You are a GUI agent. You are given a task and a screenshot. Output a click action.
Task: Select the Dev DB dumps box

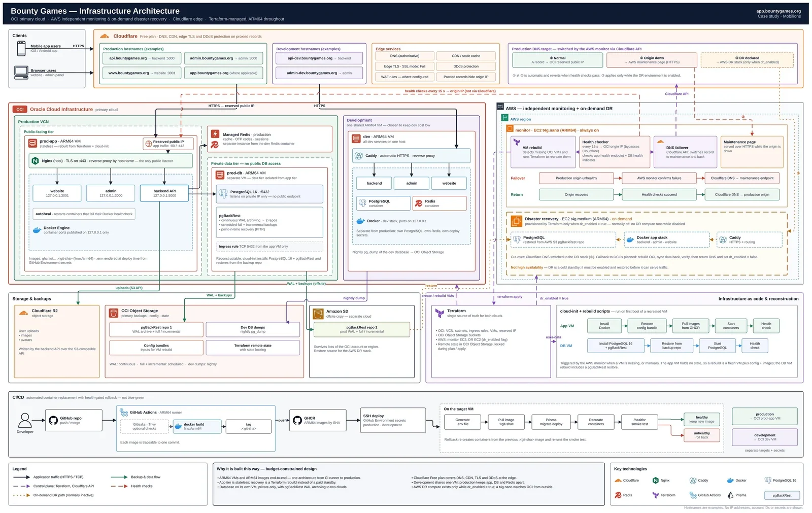coord(253,329)
